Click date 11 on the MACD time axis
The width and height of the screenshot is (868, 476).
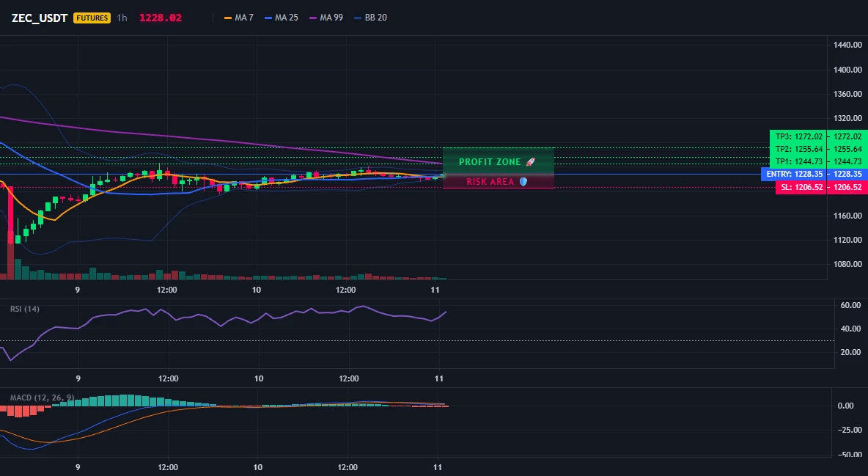tap(438, 467)
